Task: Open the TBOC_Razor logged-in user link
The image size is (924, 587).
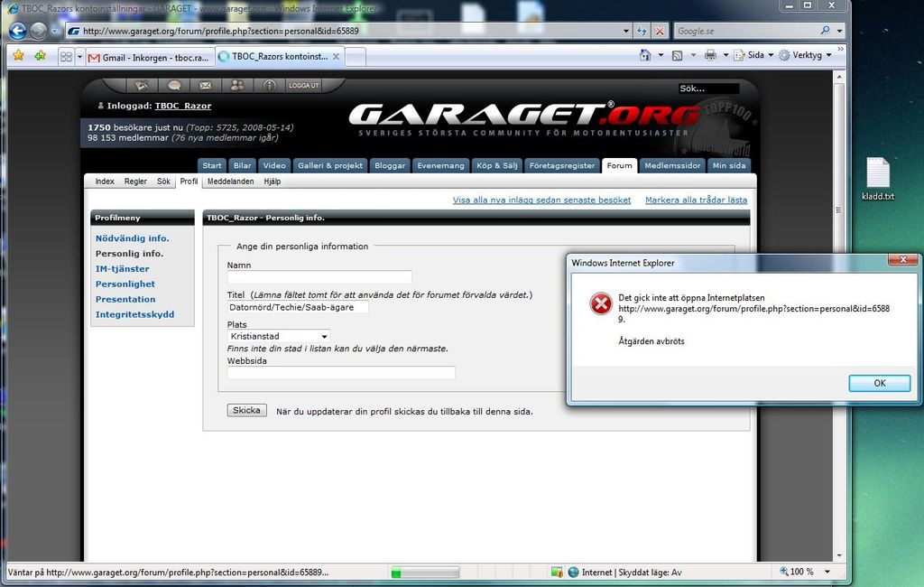Action: pos(182,107)
